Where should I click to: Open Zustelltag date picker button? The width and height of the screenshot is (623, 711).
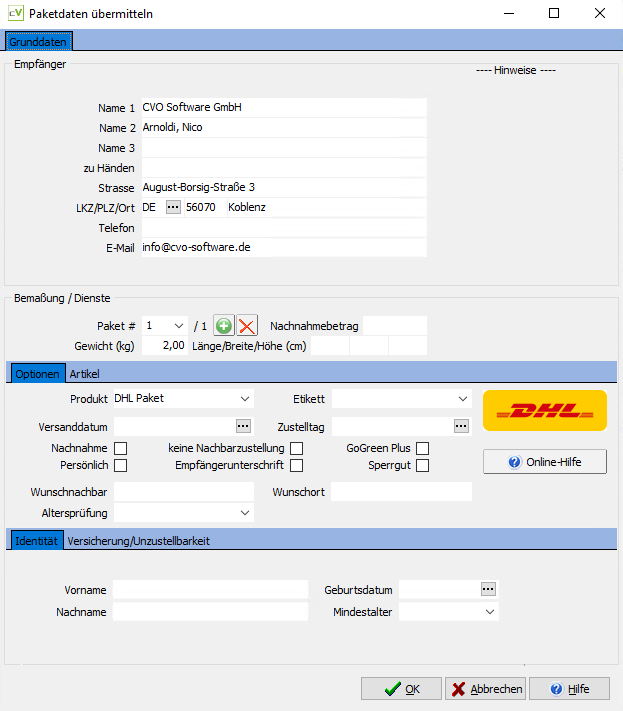click(461, 426)
